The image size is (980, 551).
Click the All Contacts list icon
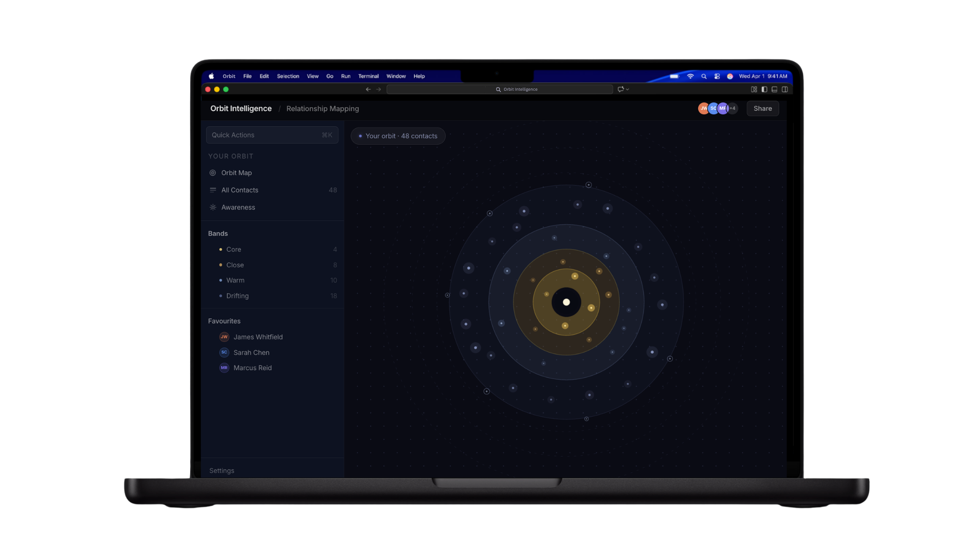(213, 190)
